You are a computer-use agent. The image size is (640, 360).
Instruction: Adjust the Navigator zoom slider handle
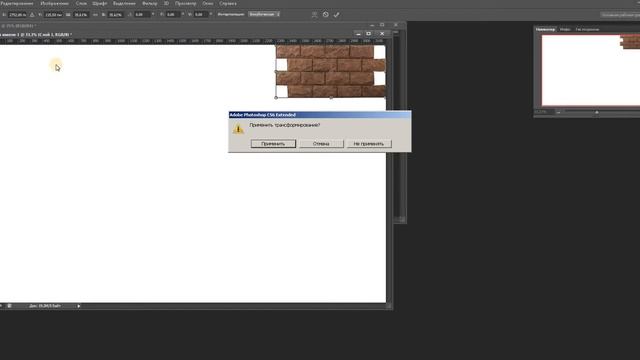[x=597, y=112]
